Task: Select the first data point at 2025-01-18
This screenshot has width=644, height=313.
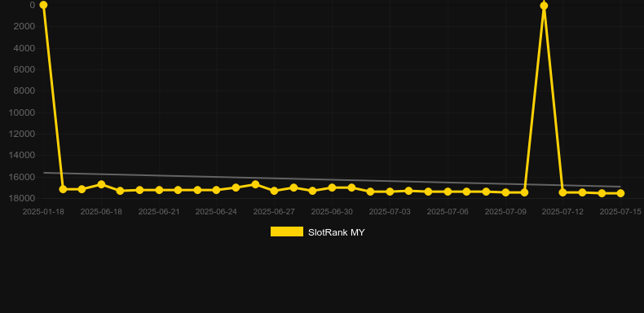Action: (x=43, y=5)
